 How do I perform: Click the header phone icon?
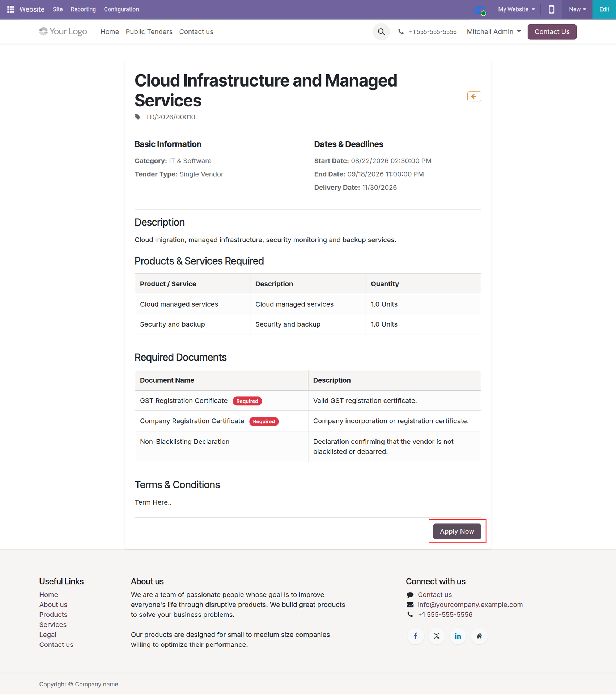pyautogui.click(x=401, y=32)
